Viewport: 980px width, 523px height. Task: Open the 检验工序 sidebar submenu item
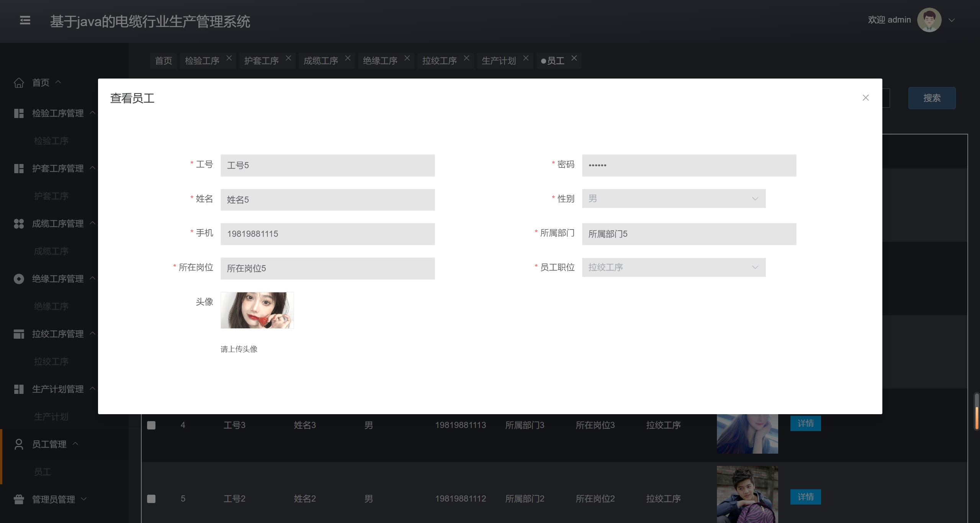coord(51,141)
